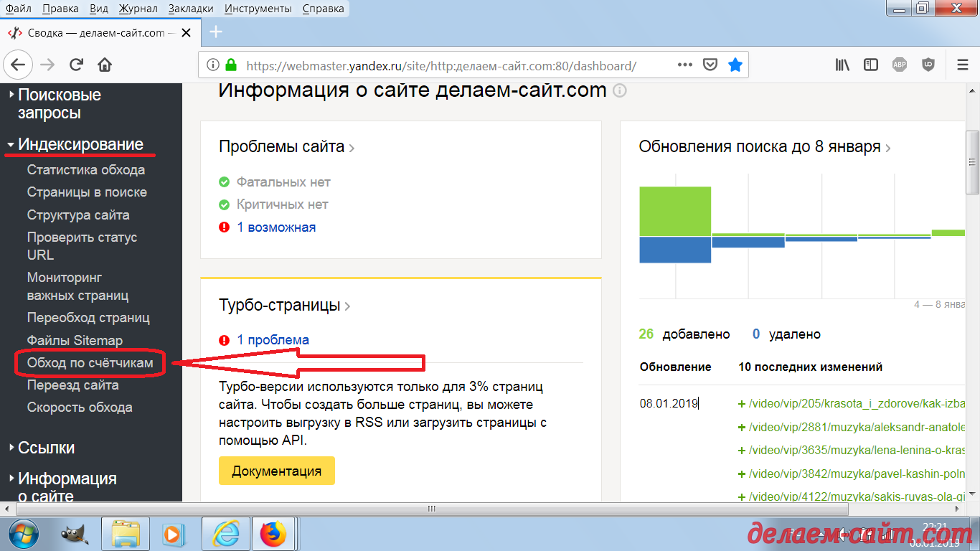
Task: Open Проверить статус URL
Action: click(x=82, y=246)
